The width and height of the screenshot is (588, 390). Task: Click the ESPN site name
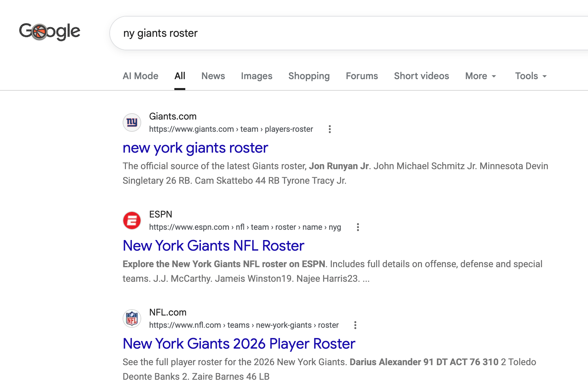coord(160,215)
